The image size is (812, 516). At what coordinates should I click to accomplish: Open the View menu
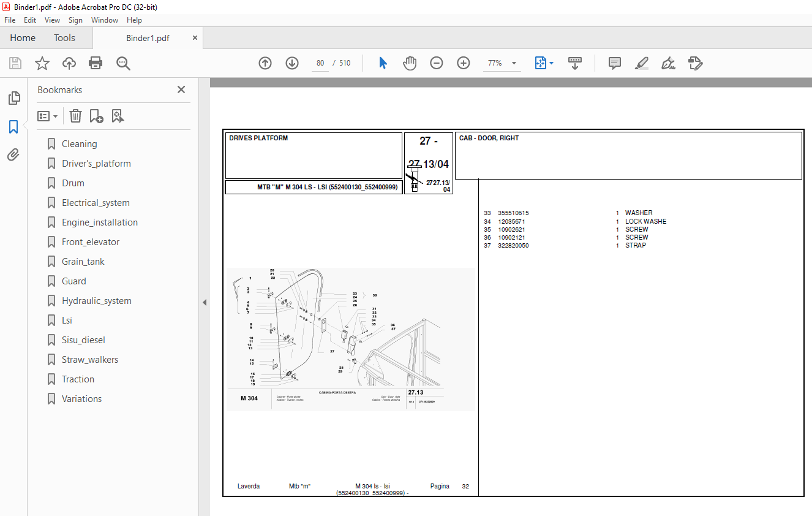point(53,20)
